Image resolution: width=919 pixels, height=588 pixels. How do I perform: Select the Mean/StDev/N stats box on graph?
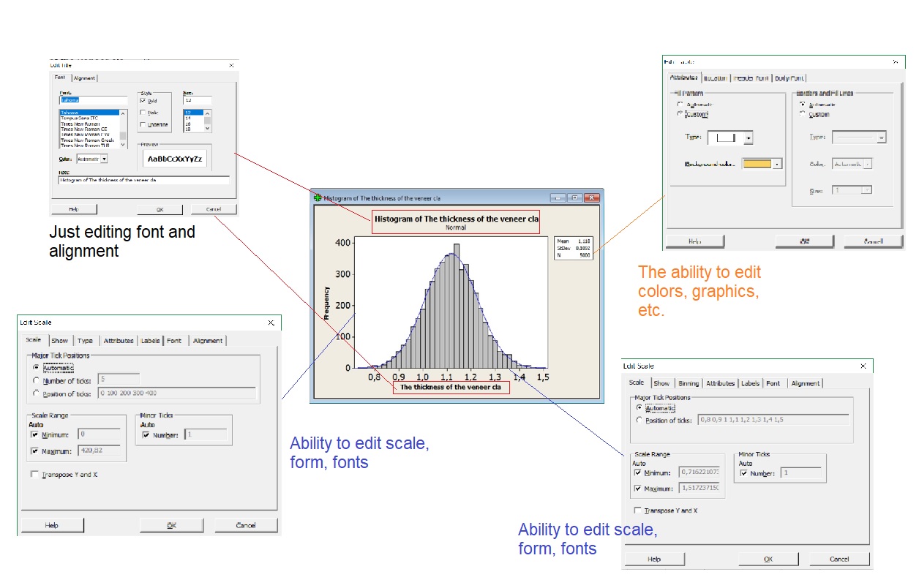574,247
